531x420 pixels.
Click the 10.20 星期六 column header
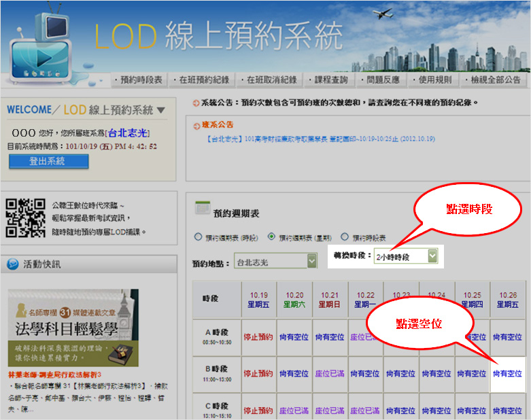tap(294, 300)
